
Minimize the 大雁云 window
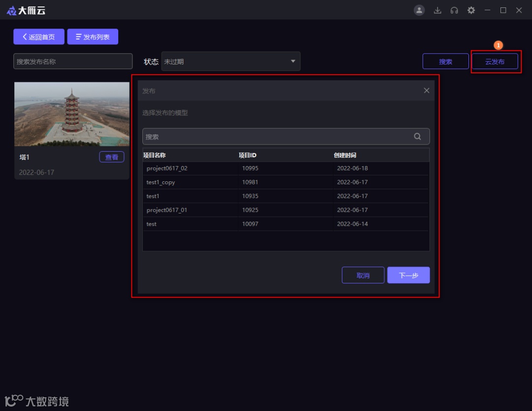coord(487,10)
